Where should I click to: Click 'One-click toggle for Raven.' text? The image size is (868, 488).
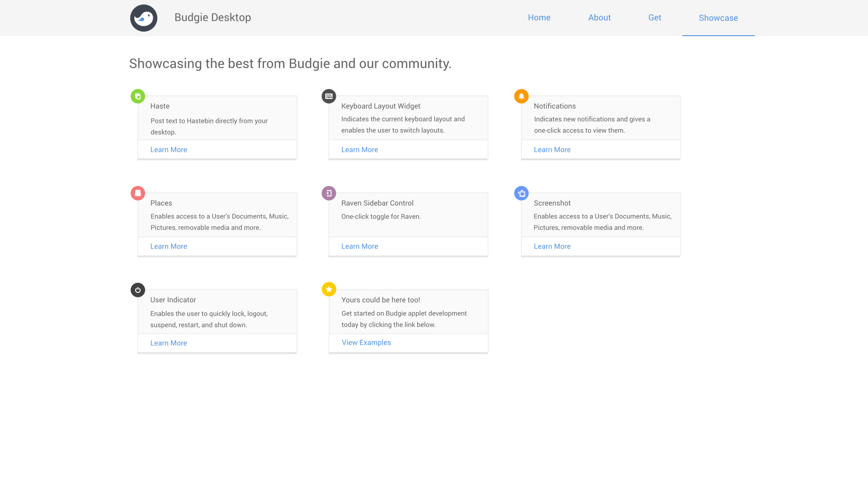pyautogui.click(x=381, y=216)
